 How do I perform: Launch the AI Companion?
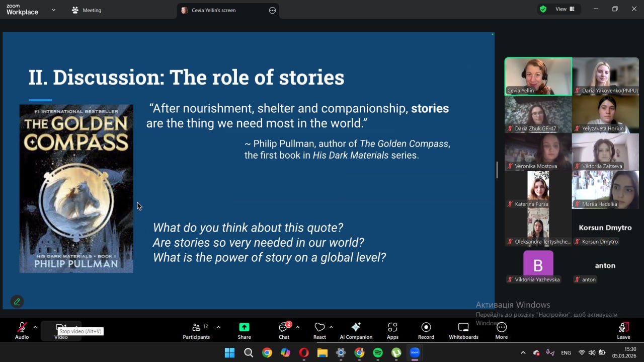356,330
